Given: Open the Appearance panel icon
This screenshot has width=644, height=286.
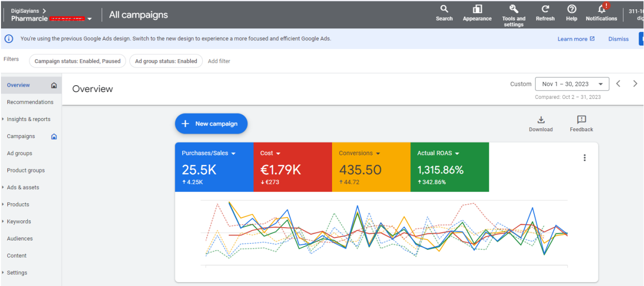Looking at the screenshot, I should coord(477,9).
